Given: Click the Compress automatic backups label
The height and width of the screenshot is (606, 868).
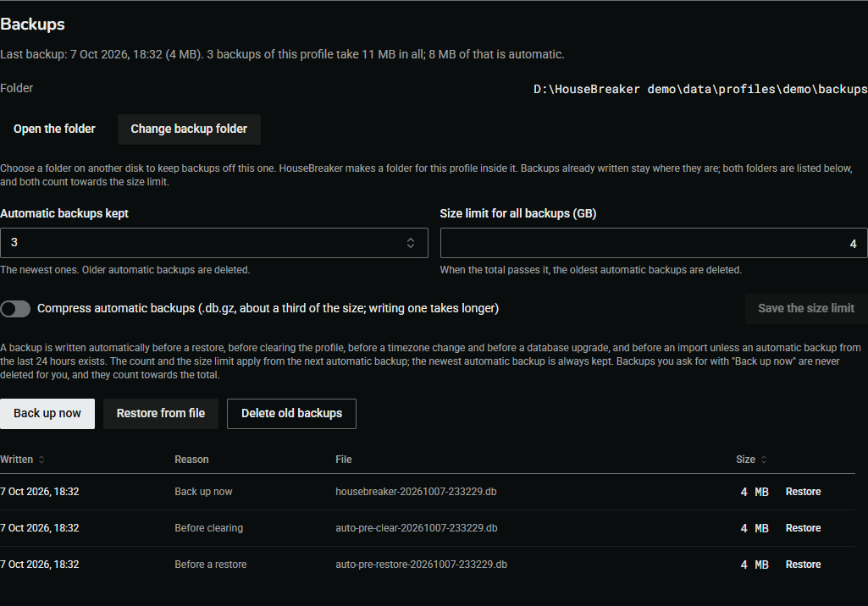Looking at the screenshot, I should 268,308.
